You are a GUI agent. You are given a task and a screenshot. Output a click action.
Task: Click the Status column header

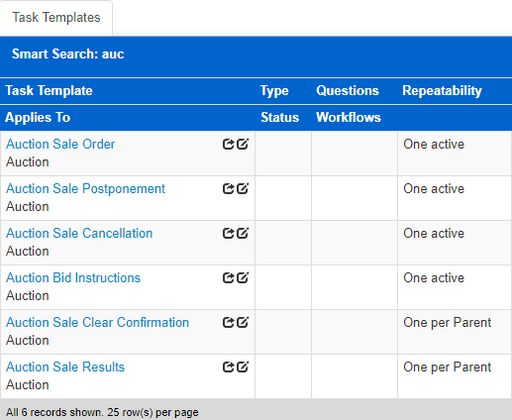click(x=279, y=117)
